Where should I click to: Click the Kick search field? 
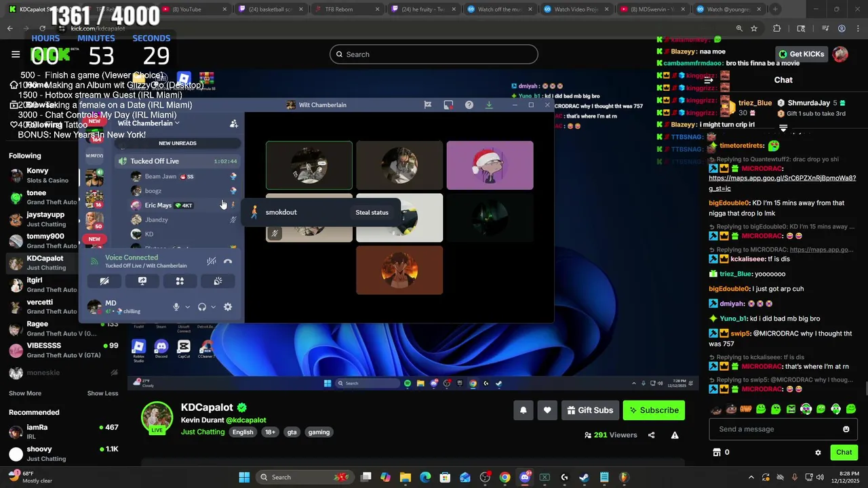(434, 54)
